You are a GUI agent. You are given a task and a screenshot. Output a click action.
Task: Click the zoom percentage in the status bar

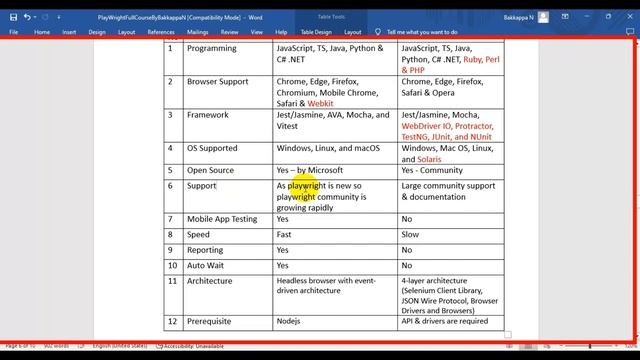click(630, 346)
